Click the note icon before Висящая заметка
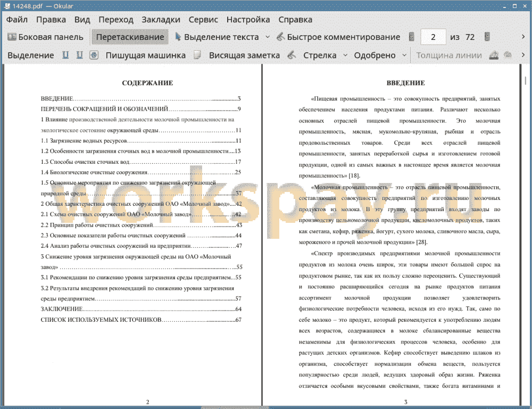 click(x=197, y=55)
